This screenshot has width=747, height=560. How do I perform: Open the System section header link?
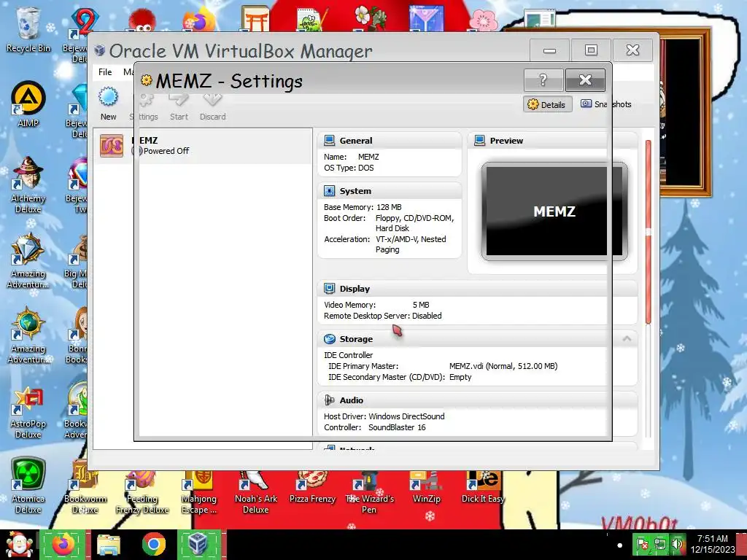click(355, 191)
